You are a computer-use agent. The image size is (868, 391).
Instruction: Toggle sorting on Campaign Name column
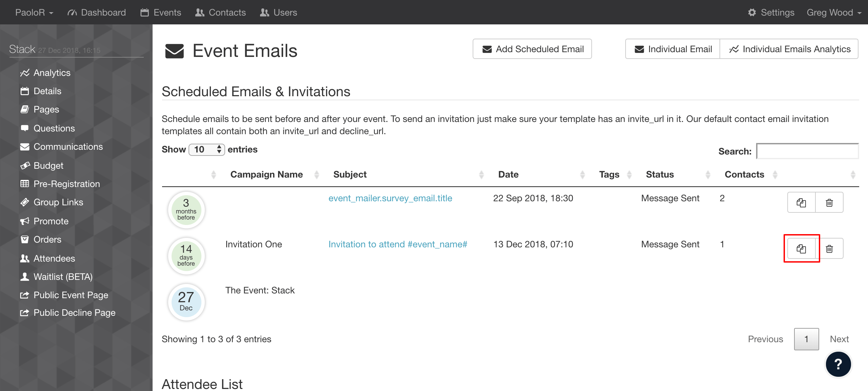point(267,174)
